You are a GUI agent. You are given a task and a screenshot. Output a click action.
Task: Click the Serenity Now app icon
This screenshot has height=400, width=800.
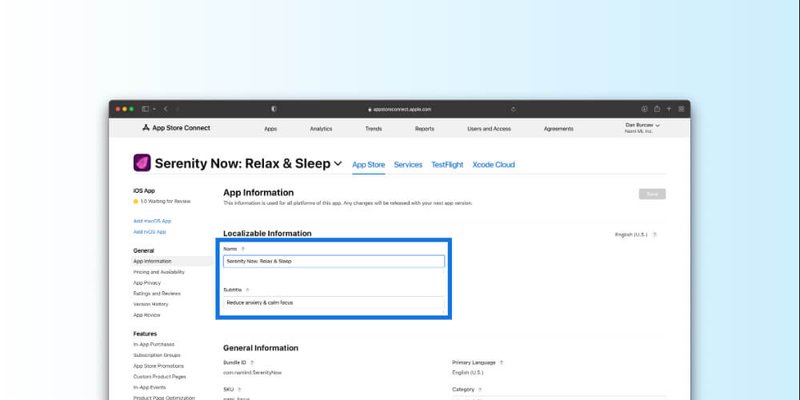click(142, 163)
